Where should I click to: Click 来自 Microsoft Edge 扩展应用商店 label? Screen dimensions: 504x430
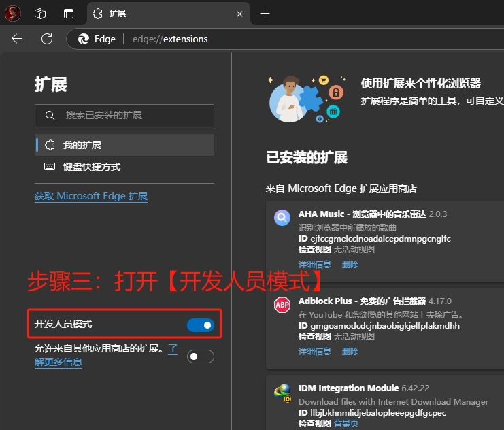click(x=341, y=188)
